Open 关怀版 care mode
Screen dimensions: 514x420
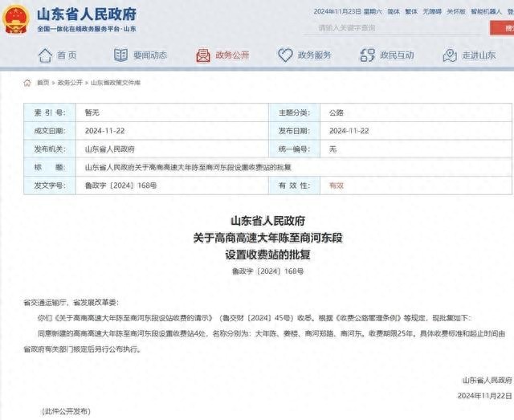(x=456, y=11)
